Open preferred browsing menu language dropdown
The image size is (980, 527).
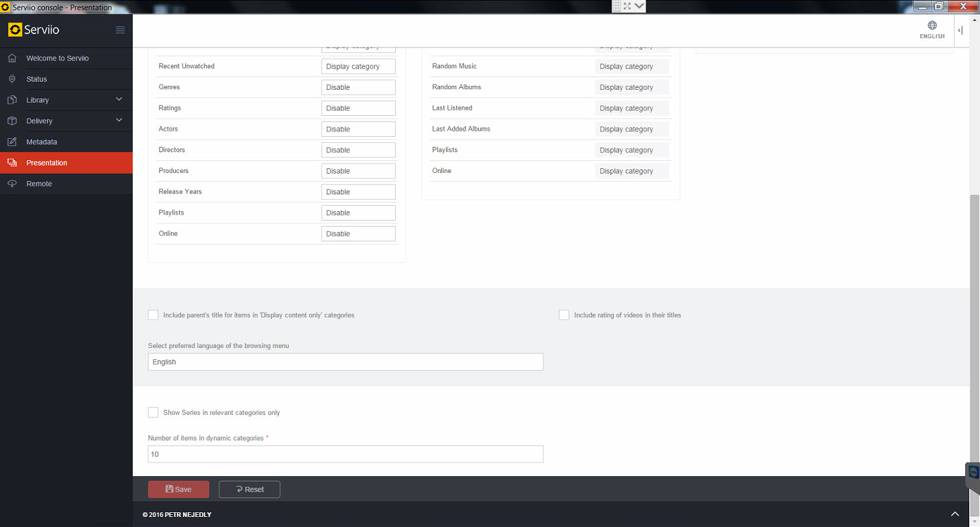tap(345, 362)
